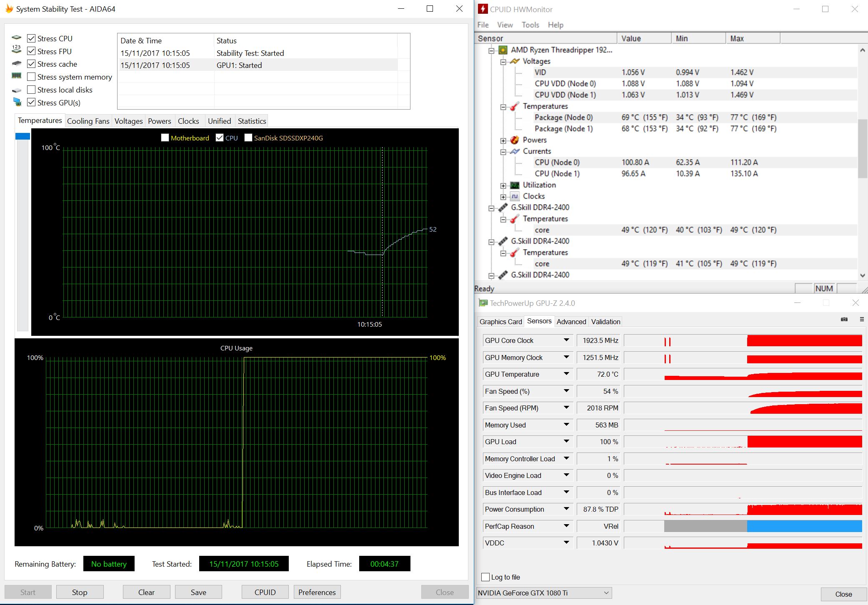Enable Log to file in GPU-Z
This screenshot has height=605, width=868.
pyautogui.click(x=485, y=577)
